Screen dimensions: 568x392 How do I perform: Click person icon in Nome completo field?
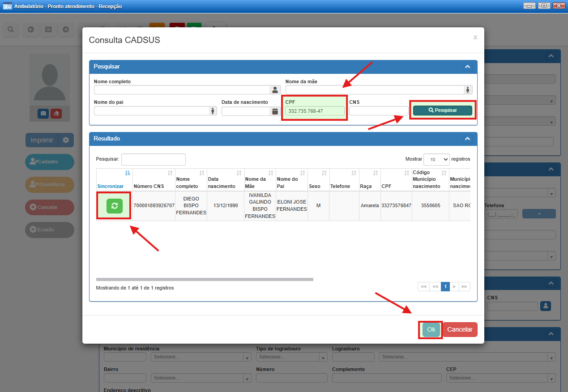(x=275, y=90)
